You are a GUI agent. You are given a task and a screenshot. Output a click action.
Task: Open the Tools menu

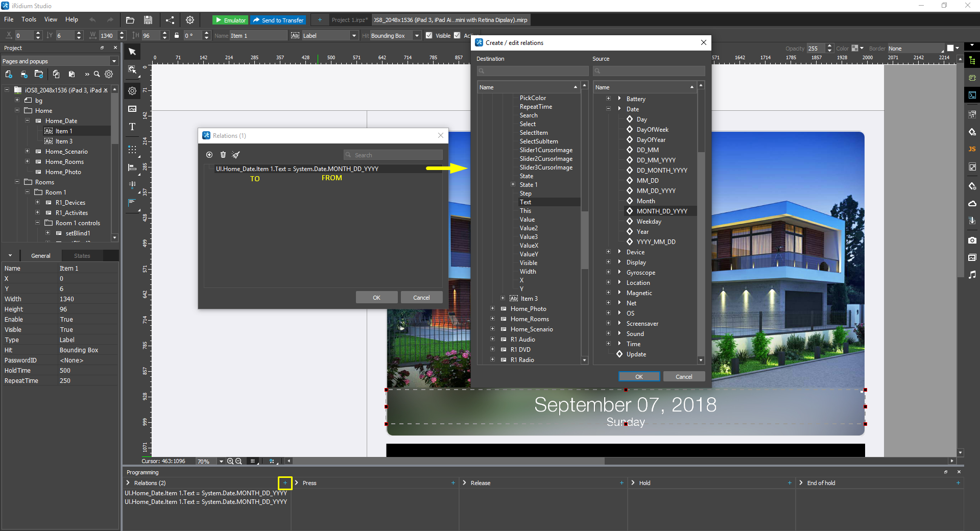click(x=29, y=19)
